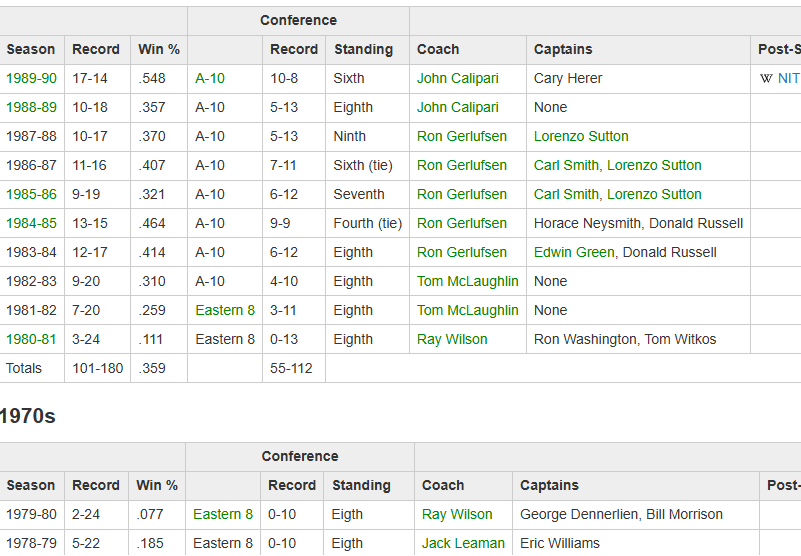Viewport: 801px width, 556px height.
Task: Open John Calipari link in 1989-90 row
Action: pyautogui.click(x=458, y=78)
